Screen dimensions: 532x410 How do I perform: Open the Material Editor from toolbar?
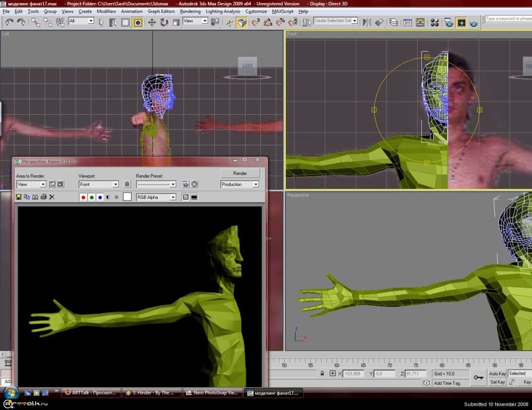[x=435, y=22]
